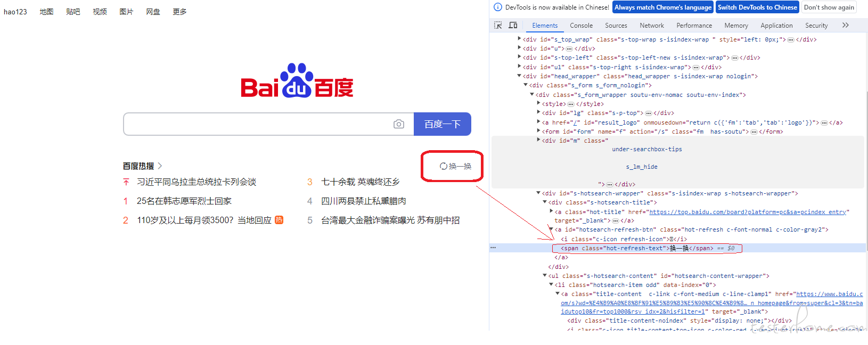Click the three-dot gutter on the selected span row
868x345 pixels.
pos(493,248)
